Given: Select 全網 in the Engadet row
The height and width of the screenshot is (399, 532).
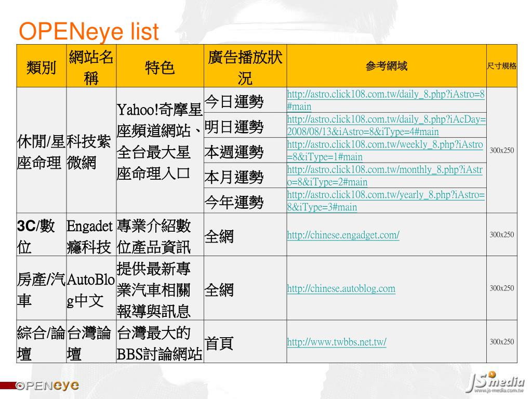Looking at the screenshot, I should click(x=245, y=234).
